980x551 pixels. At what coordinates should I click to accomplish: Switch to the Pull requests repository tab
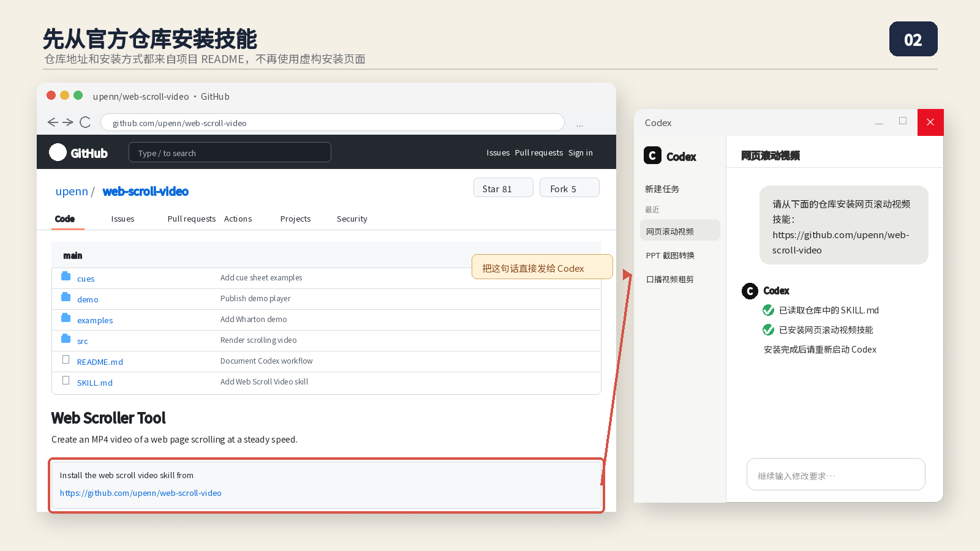pyautogui.click(x=192, y=219)
